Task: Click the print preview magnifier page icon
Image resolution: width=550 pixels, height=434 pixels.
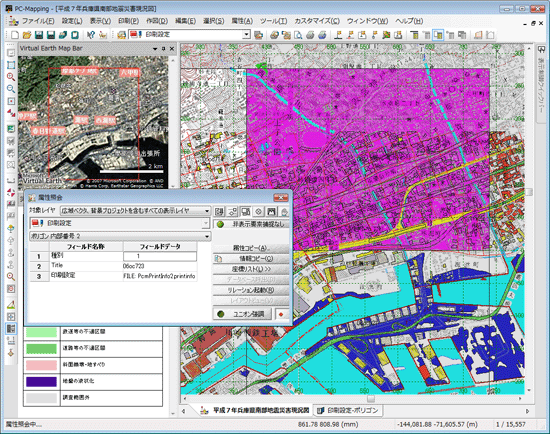Action: [298, 35]
